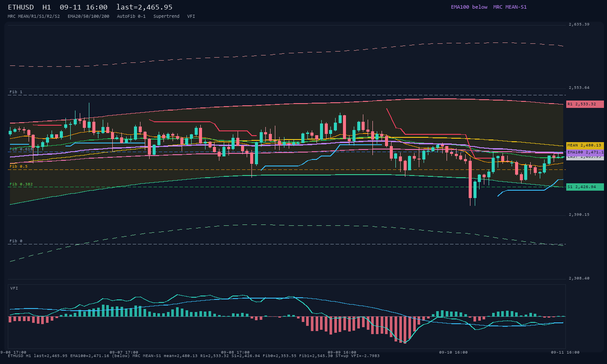Click the last=2,465.95 price readout
607x364 pixels.
tap(144, 7)
